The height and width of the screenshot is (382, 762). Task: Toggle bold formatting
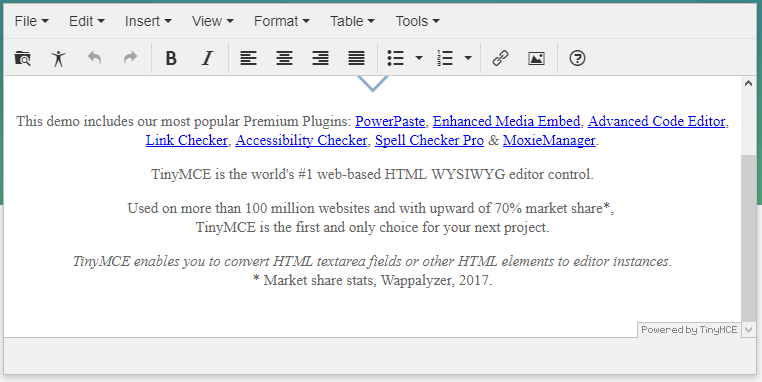(171, 58)
